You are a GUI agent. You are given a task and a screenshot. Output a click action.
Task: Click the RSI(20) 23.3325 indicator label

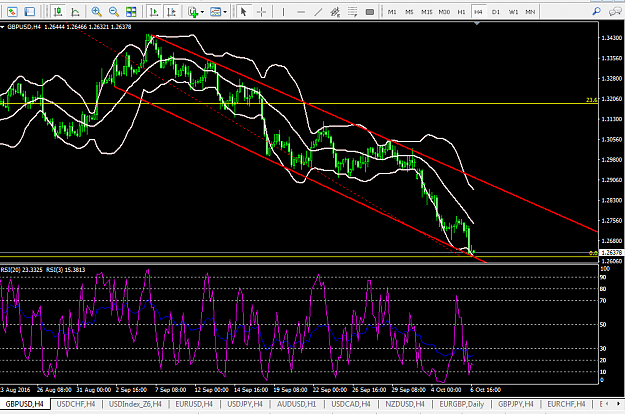click(x=22, y=270)
